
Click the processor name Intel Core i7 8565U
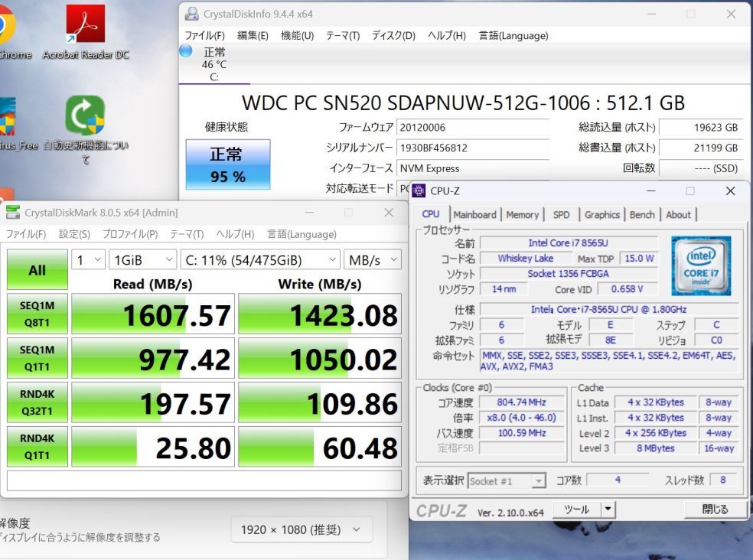(x=569, y=243)
